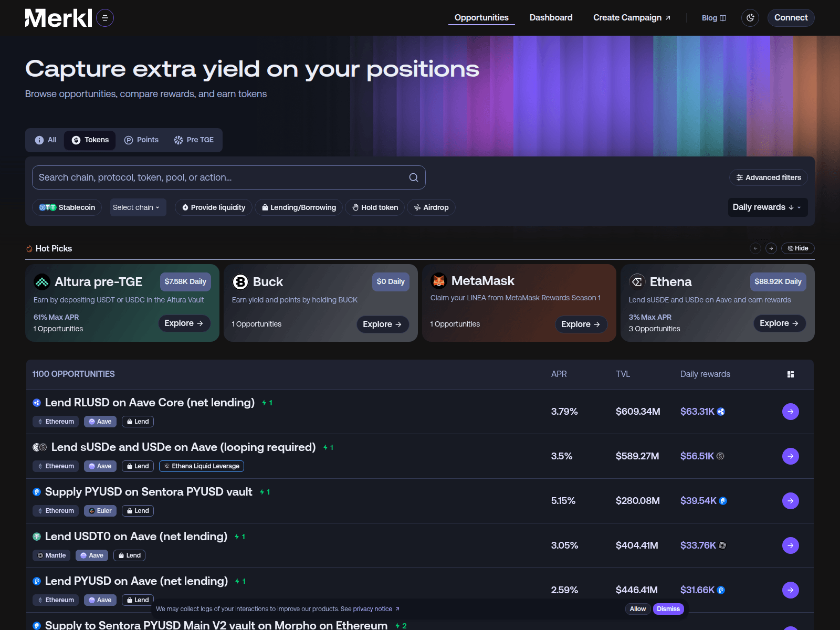Open the Opportunities nav item
Screen dimensions: 840x630
[x=481, y=18]
